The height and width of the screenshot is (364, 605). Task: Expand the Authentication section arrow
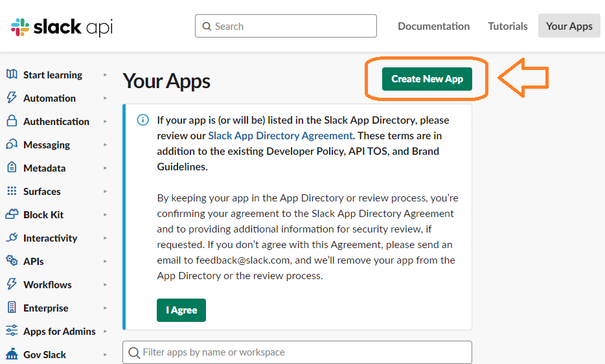105,122
